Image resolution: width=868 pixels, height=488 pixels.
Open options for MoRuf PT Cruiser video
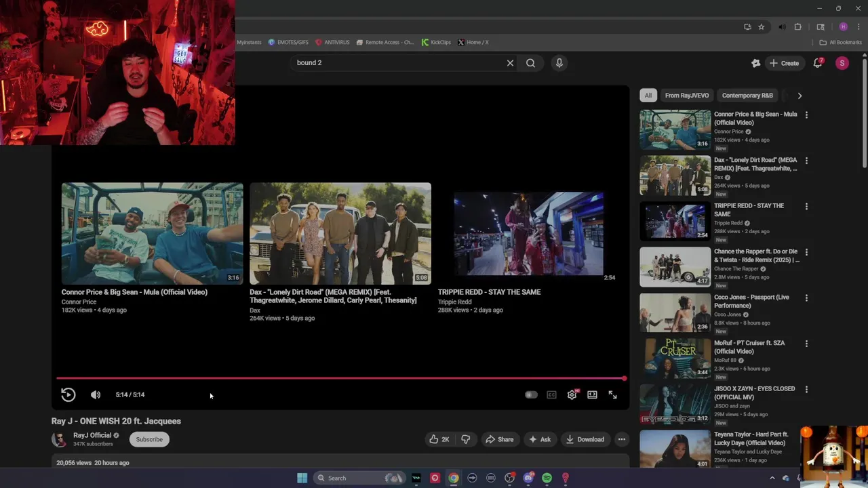(x=806, y=344)
